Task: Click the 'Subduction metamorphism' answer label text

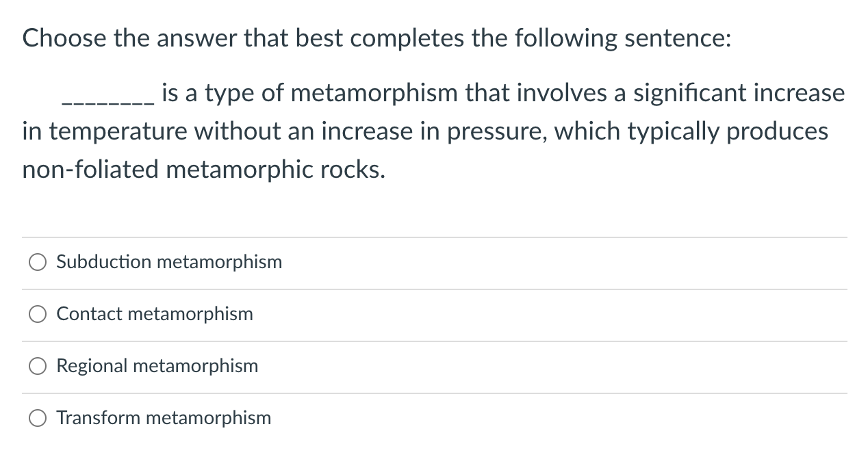Action: click(x=169, y=262)
